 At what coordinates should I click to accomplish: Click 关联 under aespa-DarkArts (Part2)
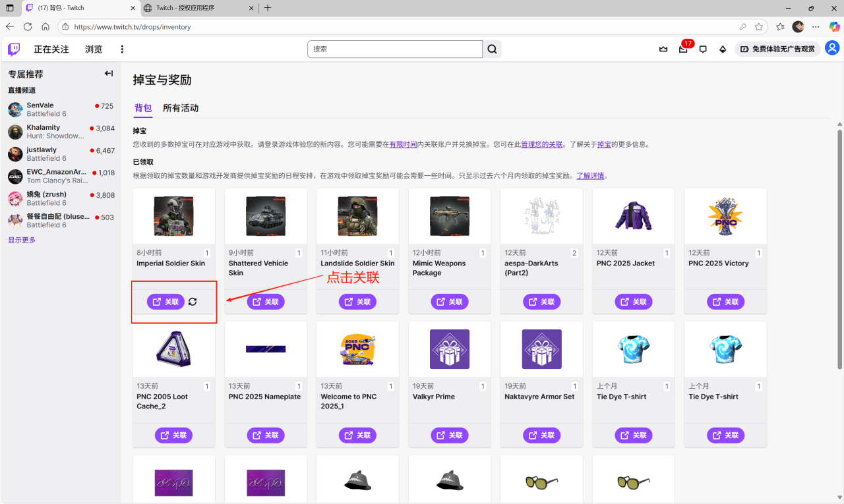[x=542, y=302]
